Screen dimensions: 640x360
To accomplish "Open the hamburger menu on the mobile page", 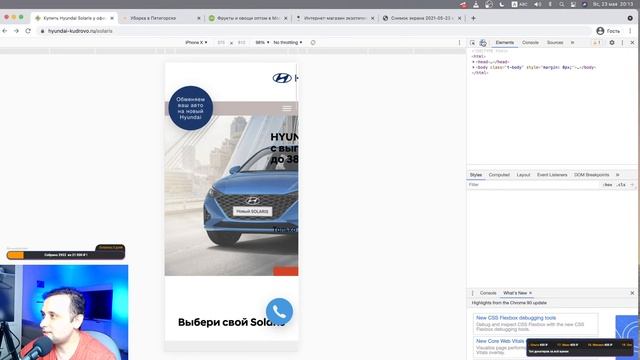I will click(x=287, y=108).
